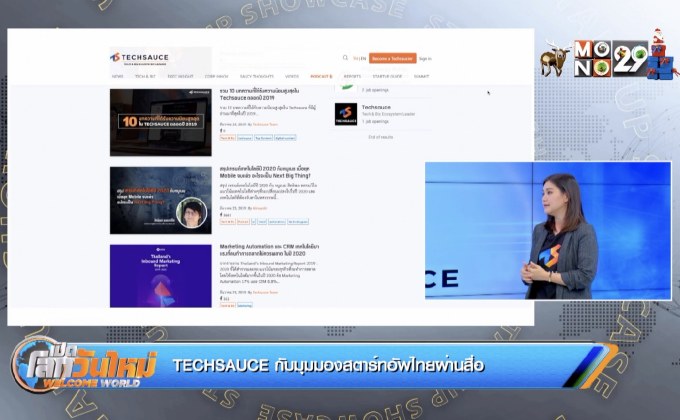Image resolution: width=680 pixels, height=420 pixels.
Task: Open the TECH & BIZ menu item
Action: pyautogui.click(x=145, y=76)
